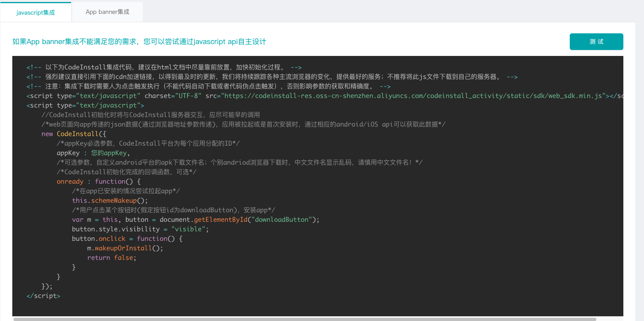
Task: Click the comment '在app已安装的情况尝试拉起app'
Action: [126, 191]
